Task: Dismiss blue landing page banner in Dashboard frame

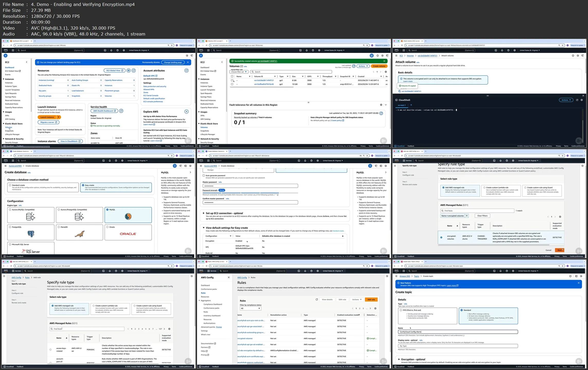Action: tap(188, 62)
